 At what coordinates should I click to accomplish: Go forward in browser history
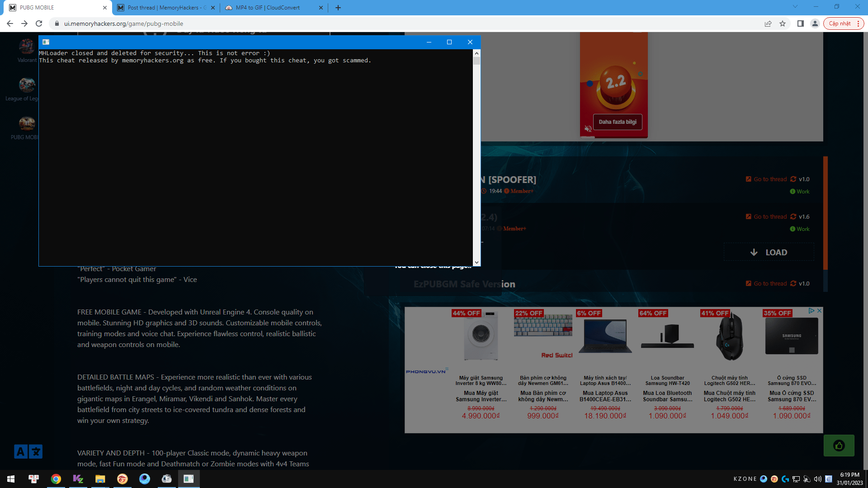click(x=24, y=23)
